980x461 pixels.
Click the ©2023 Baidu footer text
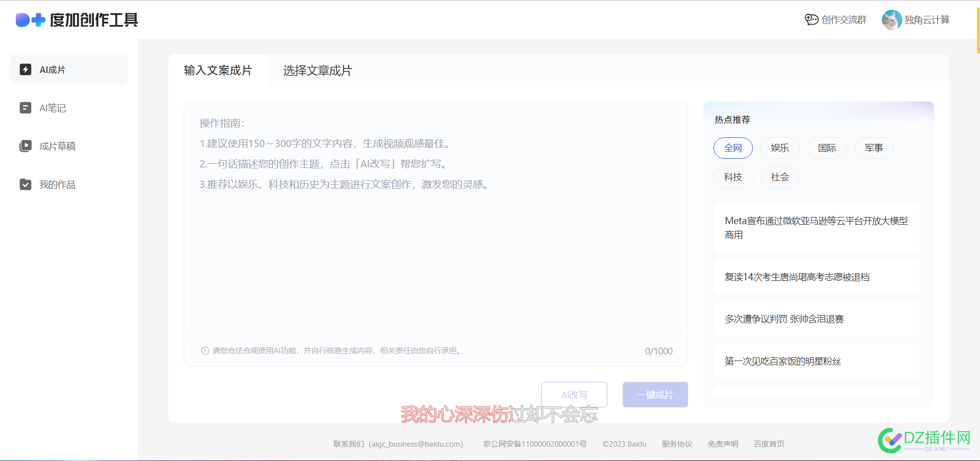tap(624, 444)
